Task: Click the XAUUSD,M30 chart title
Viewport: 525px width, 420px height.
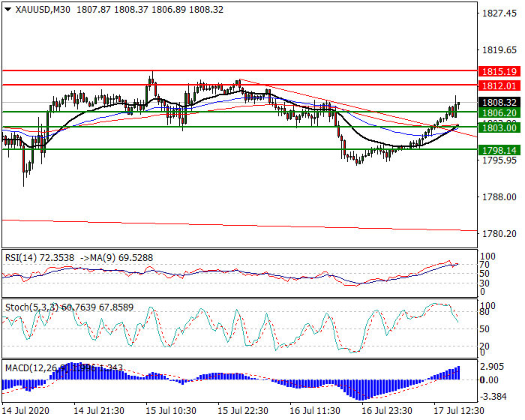Action: click(43, 10)
